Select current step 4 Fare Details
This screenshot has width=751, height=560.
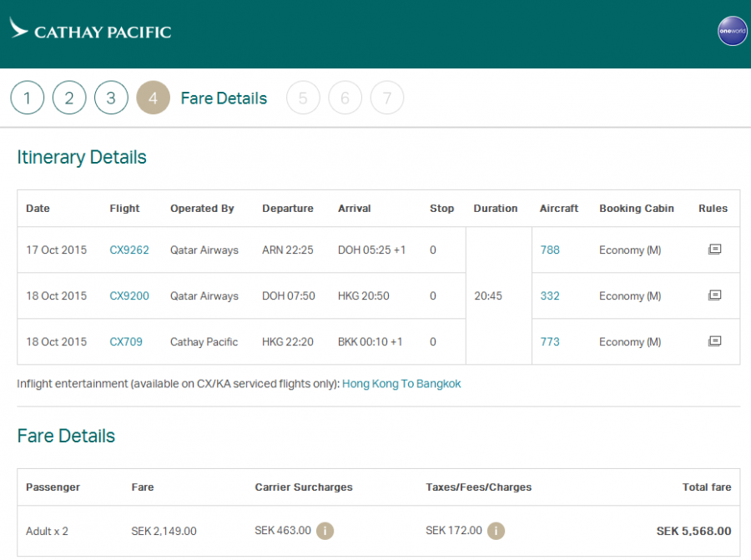[x=154, y=98]
